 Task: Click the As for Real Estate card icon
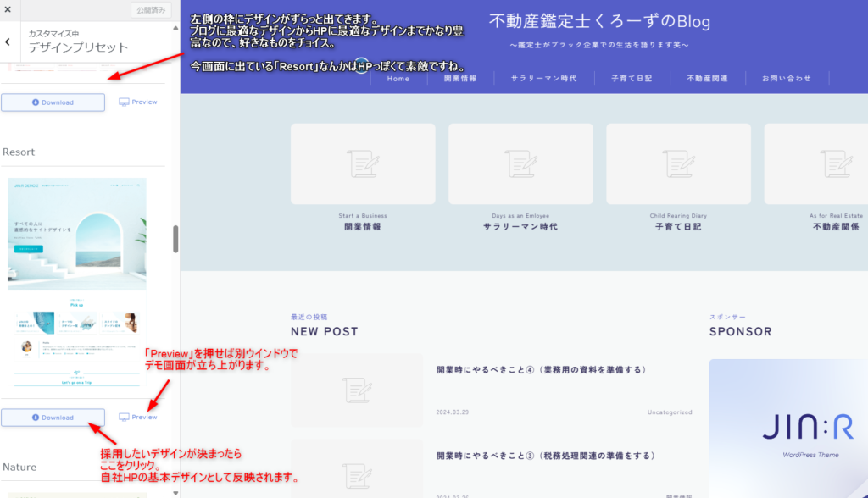point(836,163)
